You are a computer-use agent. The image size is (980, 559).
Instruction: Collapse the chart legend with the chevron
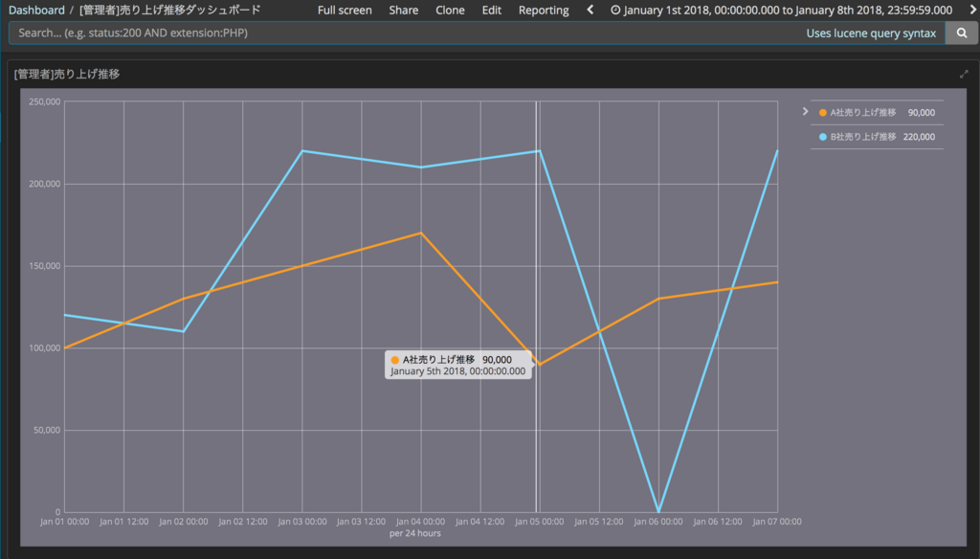[805, 112]
